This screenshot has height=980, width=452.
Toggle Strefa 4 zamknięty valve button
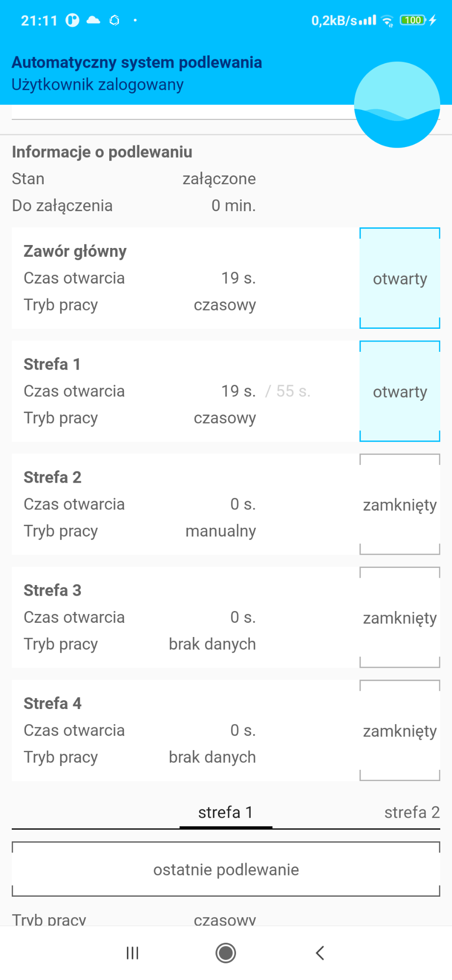click(400, 731)
